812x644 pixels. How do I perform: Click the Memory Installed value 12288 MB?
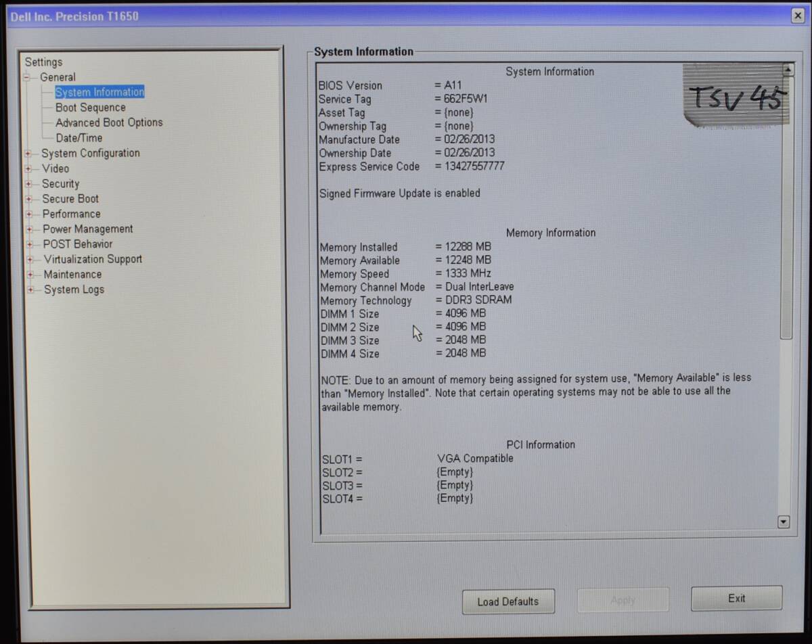[468, 247]
